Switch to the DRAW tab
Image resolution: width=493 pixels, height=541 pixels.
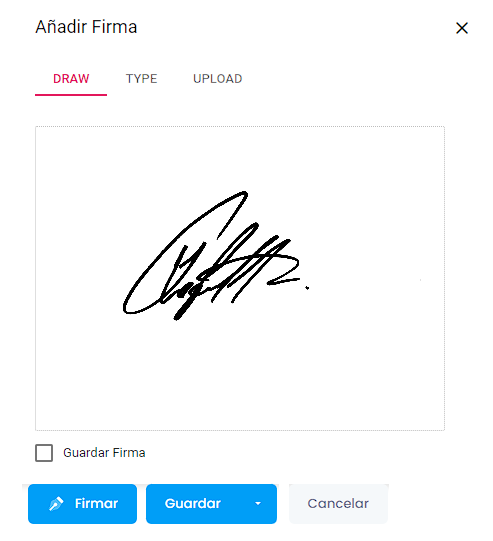[x=71, y=79]
